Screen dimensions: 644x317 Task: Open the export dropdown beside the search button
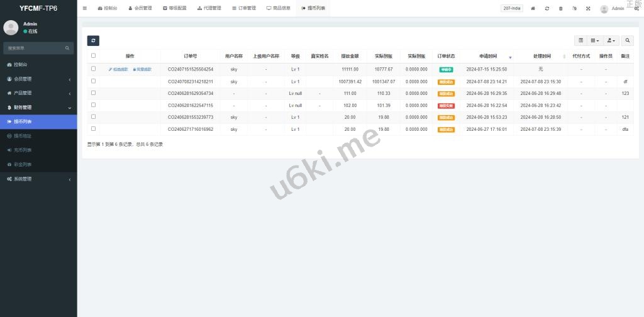coord(611,40)
